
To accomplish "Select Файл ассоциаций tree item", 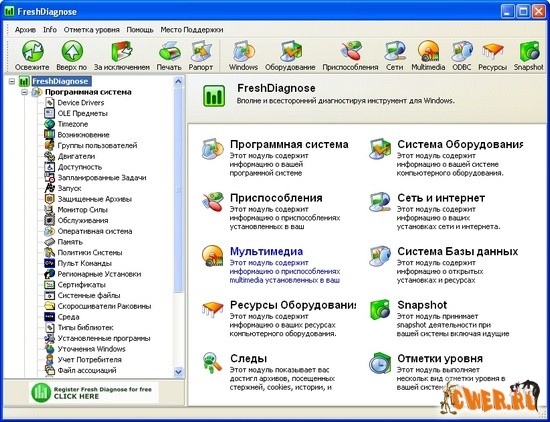I will click(87, 370).
